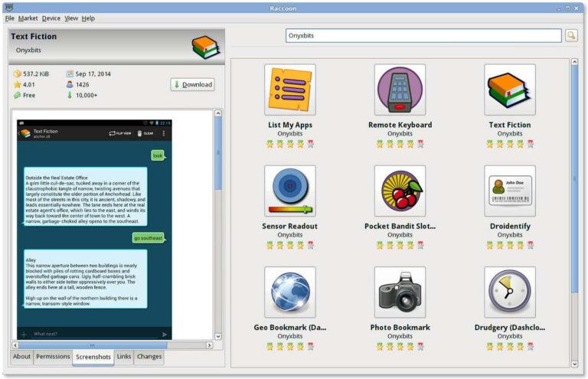
Task: Open the Device menu
Action: point(51,18)
